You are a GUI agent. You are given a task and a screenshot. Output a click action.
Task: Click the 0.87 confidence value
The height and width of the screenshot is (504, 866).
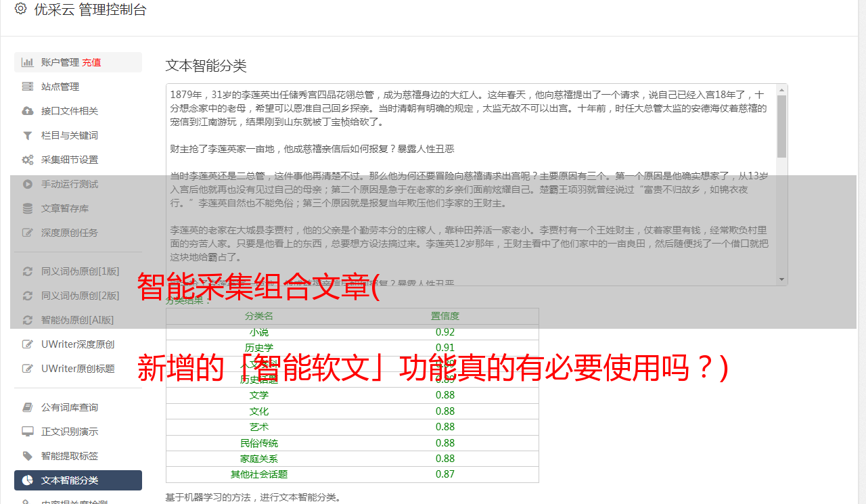click(x=445, y=474)
